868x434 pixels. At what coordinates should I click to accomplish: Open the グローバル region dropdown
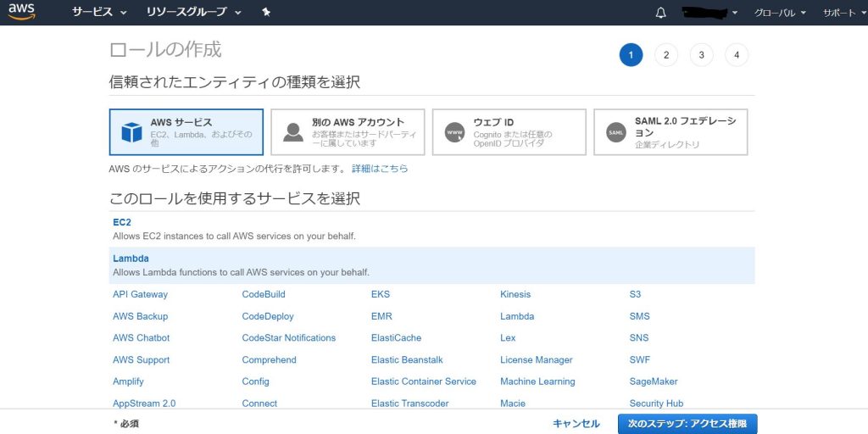click(780, 13)
